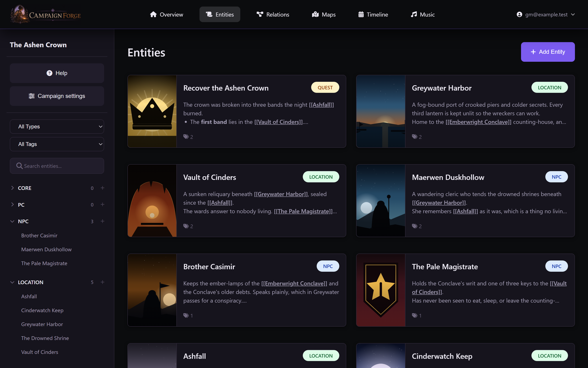Viewport: 588px width, 368px height.
Task: Select The Pale Magistrate in the sidebar
Action: click(44, 263)
